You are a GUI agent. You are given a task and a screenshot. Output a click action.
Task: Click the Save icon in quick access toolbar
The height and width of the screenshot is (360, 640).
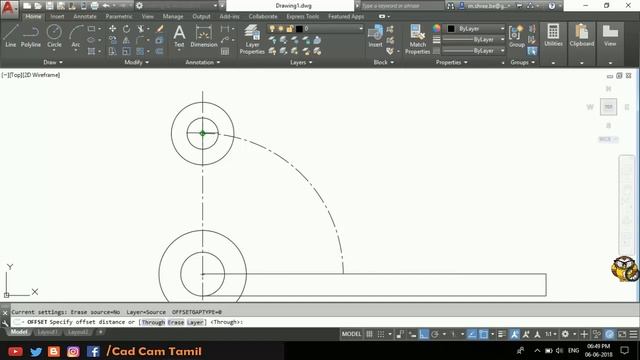click(49, 6)
